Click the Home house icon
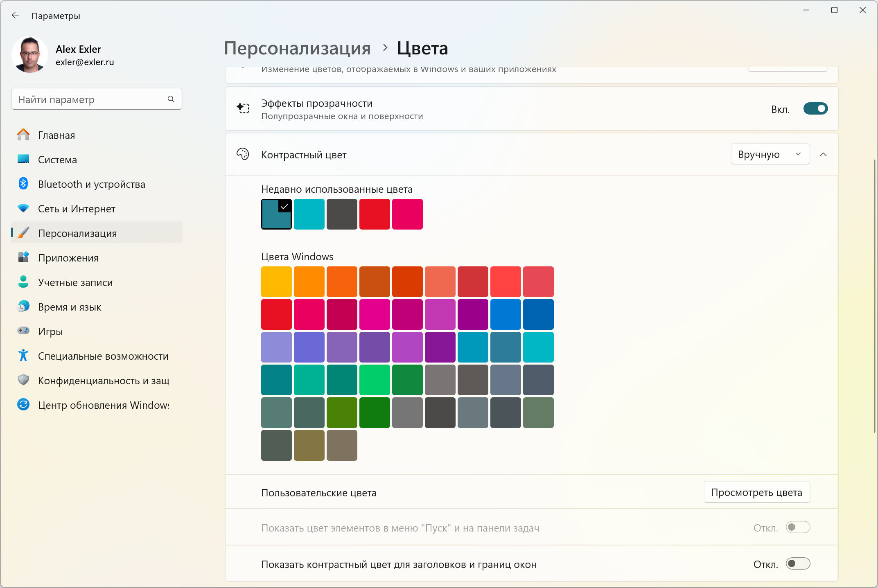This screenshot has width=878, height=588. pos(23,135)
